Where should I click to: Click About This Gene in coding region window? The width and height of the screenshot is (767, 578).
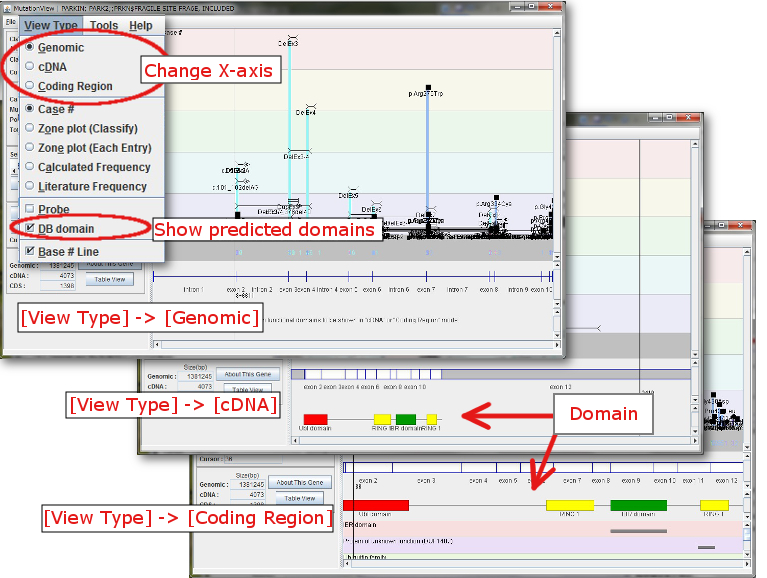click(x=298, y=483)
